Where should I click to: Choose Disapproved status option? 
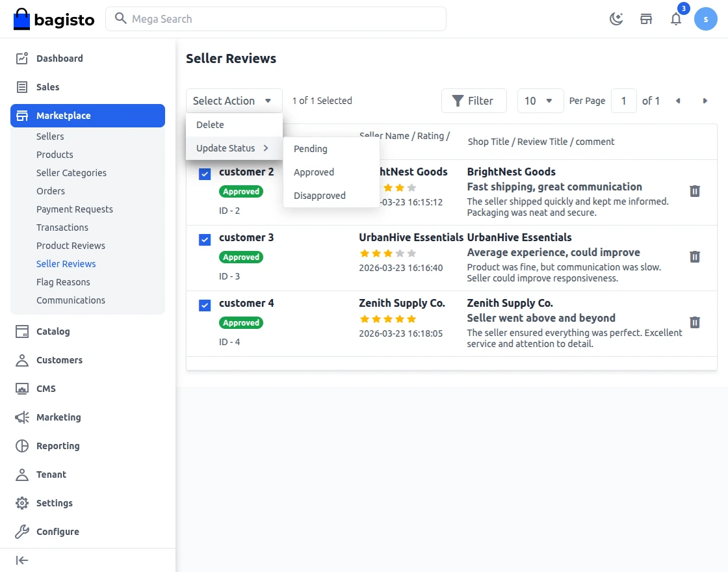pos(320,196)
